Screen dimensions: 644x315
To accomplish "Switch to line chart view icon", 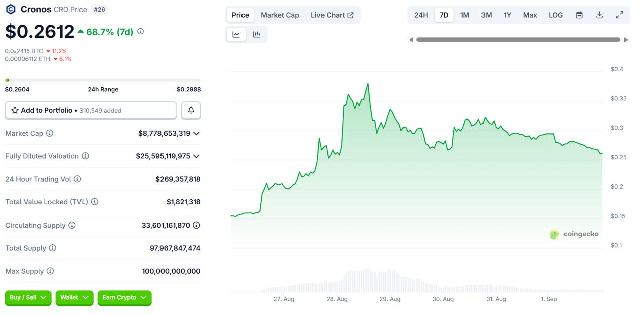I will tap(236, 34).
